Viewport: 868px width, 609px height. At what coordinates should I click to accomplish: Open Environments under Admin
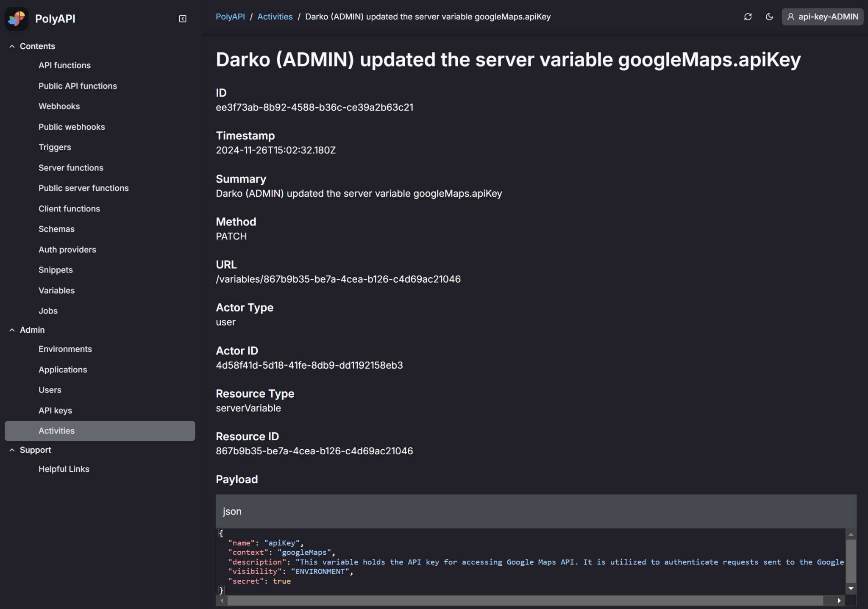65,349
